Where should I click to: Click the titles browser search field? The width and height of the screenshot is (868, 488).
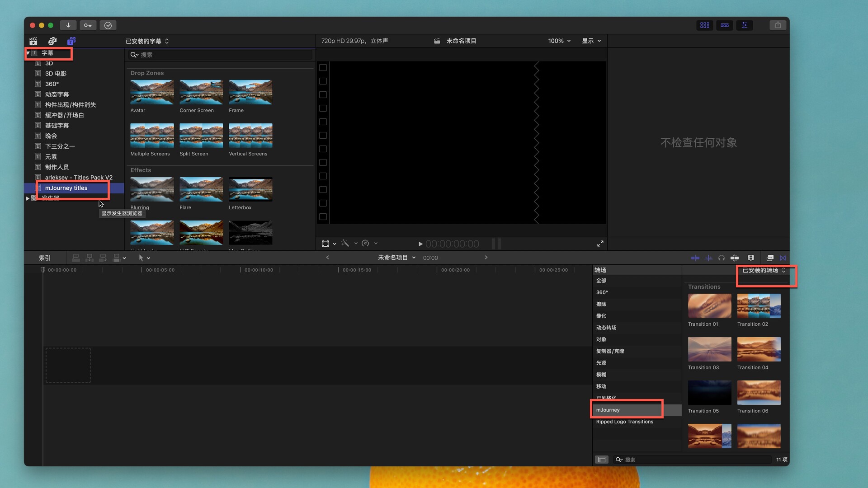pos(220,55)
